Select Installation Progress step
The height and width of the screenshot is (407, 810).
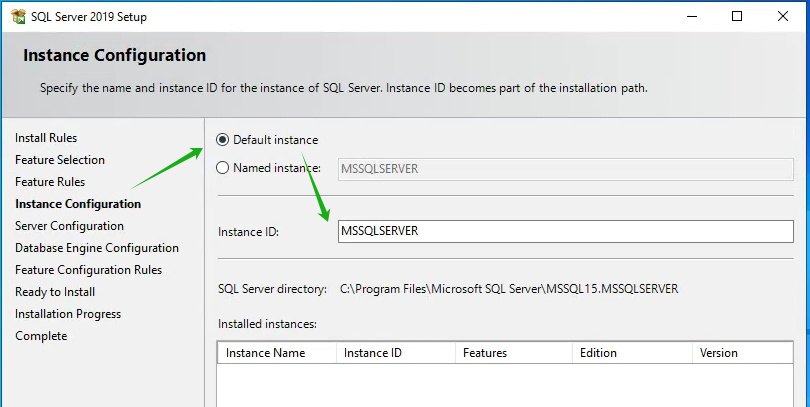[68, 314]
